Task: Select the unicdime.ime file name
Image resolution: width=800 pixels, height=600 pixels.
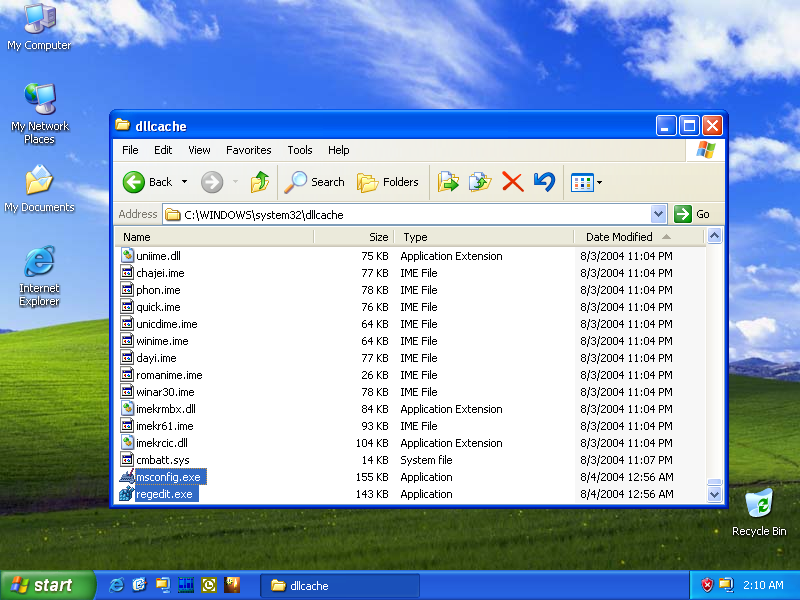Action: coord(167,324)
